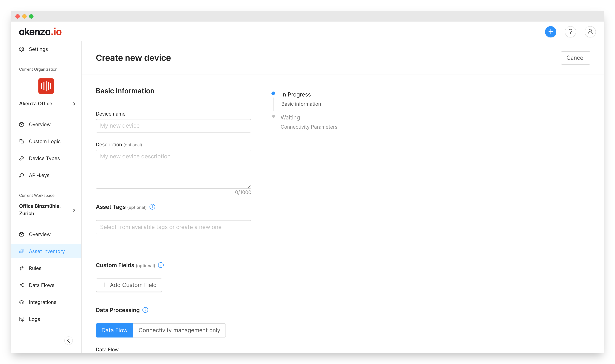Click organization Overview dashboard icon under Akenza Office
The height and width of the screenshot is (364, 615).
(22, 124)
